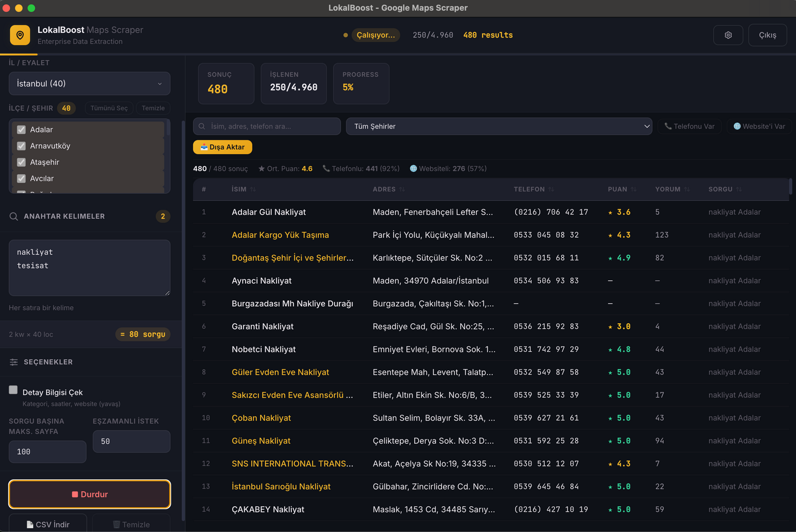Click the rating star for Adalar Gül Nakliyat
The height and width of the screenshot is (532, 796).
[x=610, y=213]
